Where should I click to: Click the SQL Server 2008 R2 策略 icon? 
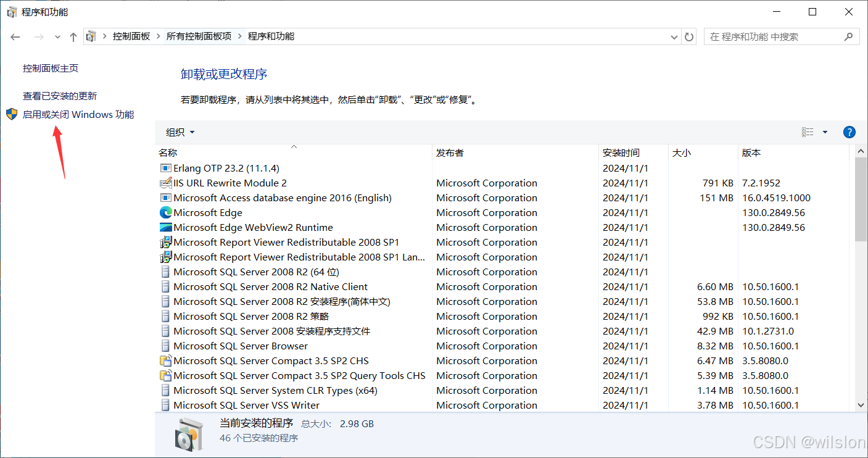click(165, 316)
